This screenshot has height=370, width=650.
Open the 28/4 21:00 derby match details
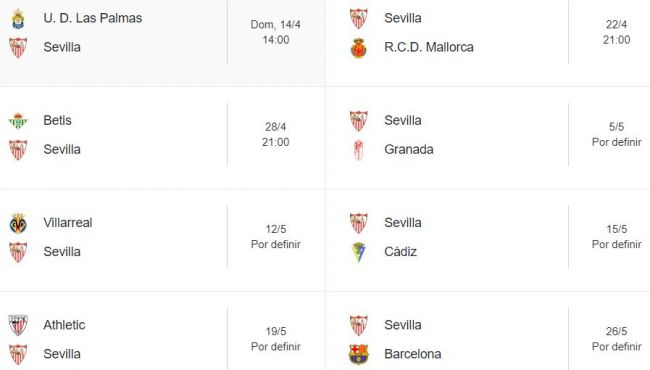point(276,135)
